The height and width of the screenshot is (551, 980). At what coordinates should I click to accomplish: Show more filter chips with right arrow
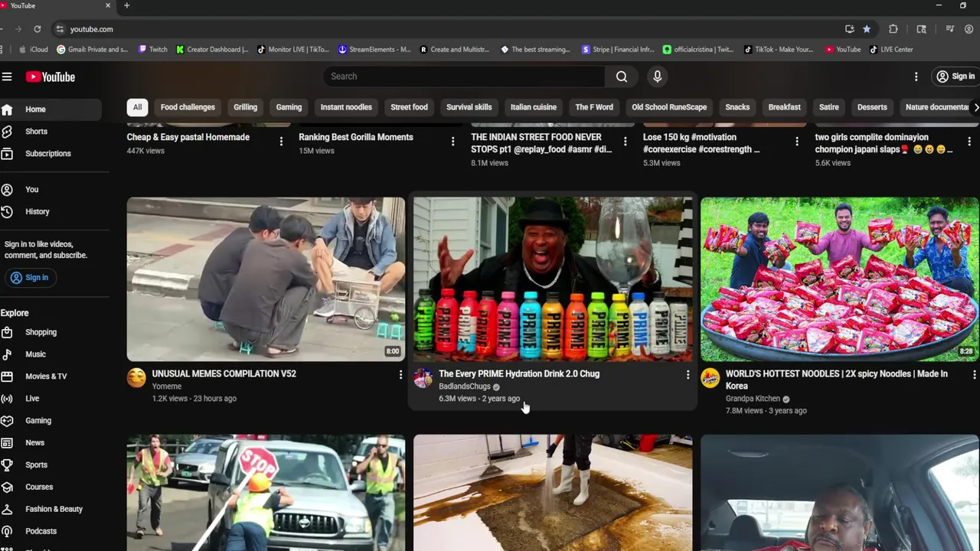click(975, 107)
